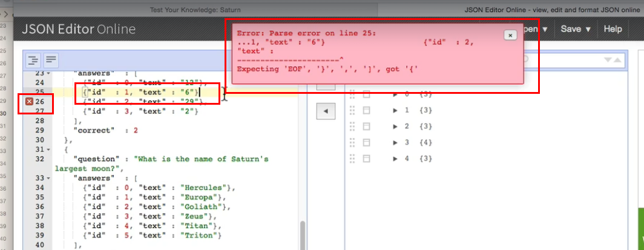Image resolution: width=644 pixels, height=250 pixels.
Task: Click the "answers" key on line 33
Action: (x=94, y=178)
